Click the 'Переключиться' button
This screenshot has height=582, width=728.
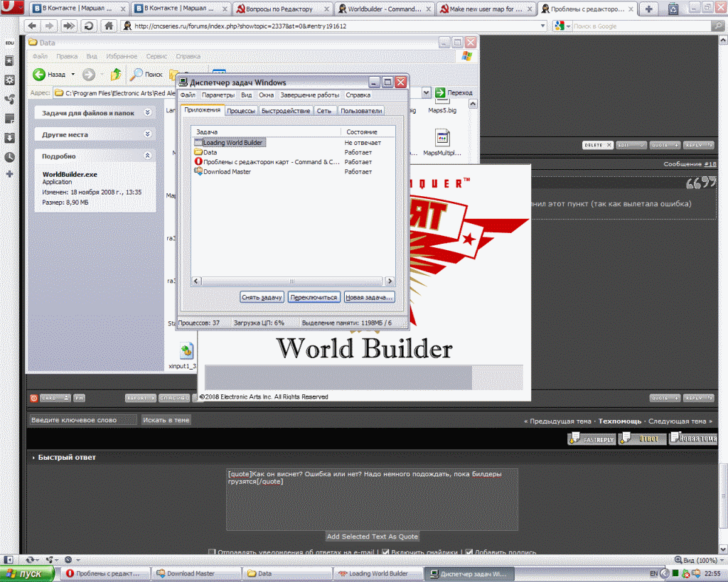point(314,297)
